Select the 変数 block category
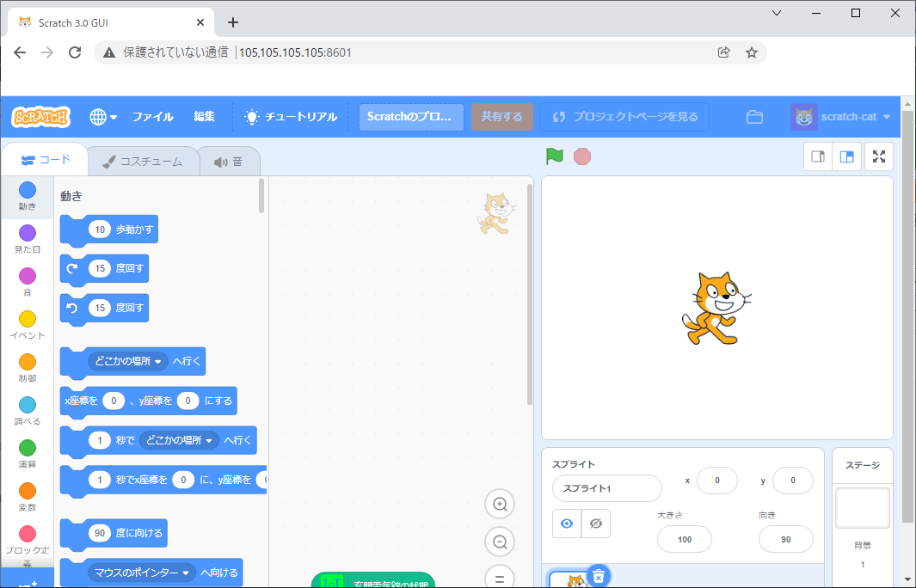916x588 pixels. (x=27, y=498)
